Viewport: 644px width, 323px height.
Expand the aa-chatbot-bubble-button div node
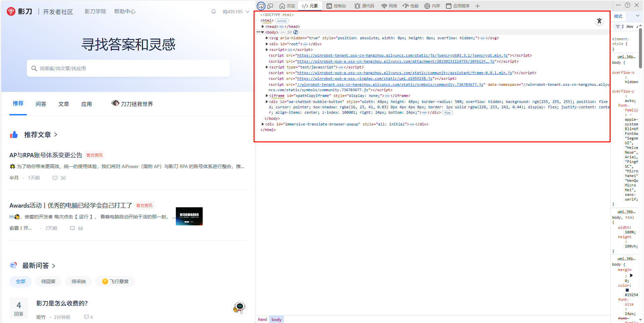[x=267, y=102]
